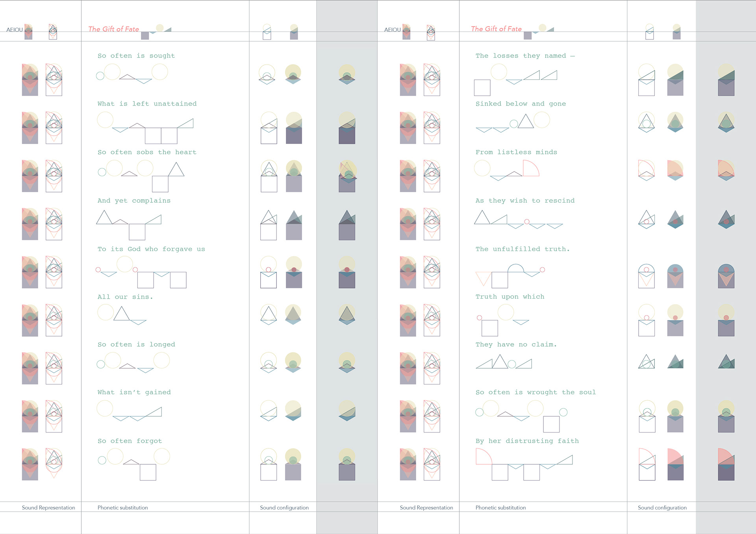Image resolution: width=756 pixels, height=534 pixels.
Task: Select the 'So often is sought' text line
Action: pos(136,56)
